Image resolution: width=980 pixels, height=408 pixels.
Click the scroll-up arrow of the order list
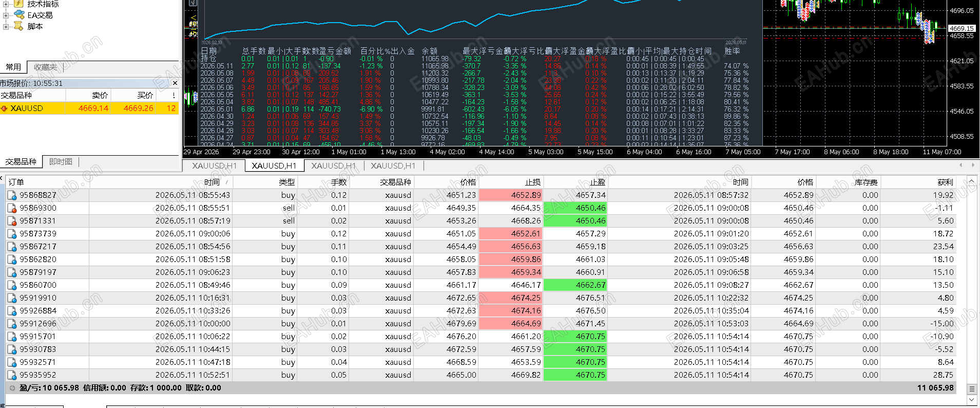[x=971, y=182]
